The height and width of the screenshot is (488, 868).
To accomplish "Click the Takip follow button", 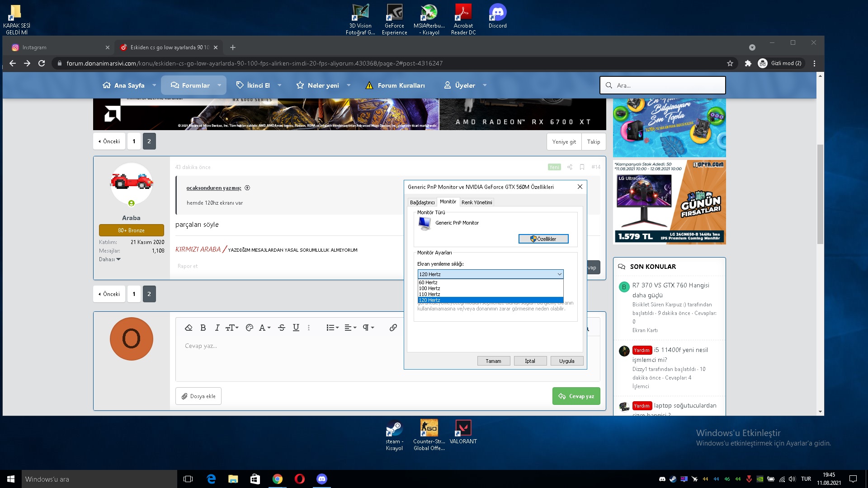I will tap(594, 142).
